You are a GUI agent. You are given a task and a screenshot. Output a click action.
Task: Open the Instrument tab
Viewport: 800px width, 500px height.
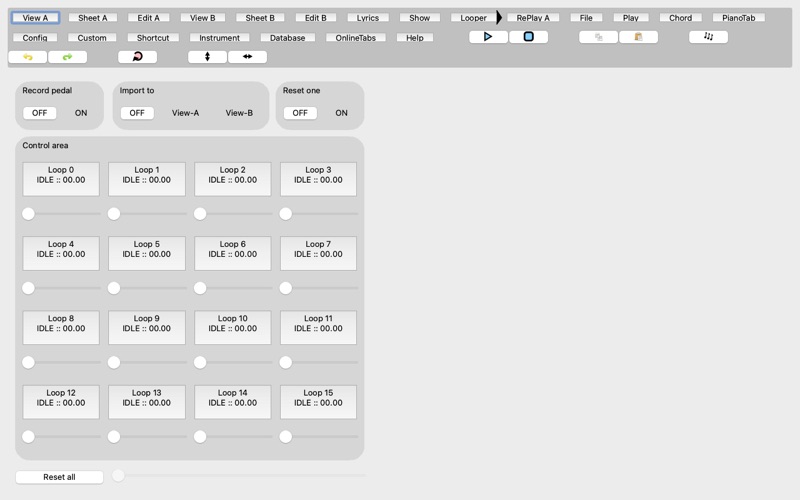click(x=219, y=38)
